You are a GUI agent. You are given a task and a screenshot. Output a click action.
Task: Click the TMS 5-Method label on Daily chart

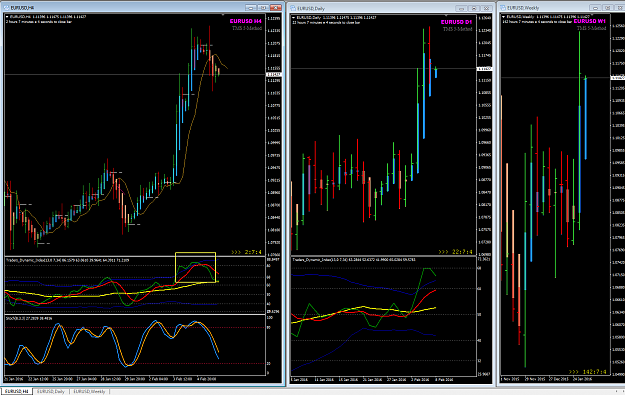[458, 29]
